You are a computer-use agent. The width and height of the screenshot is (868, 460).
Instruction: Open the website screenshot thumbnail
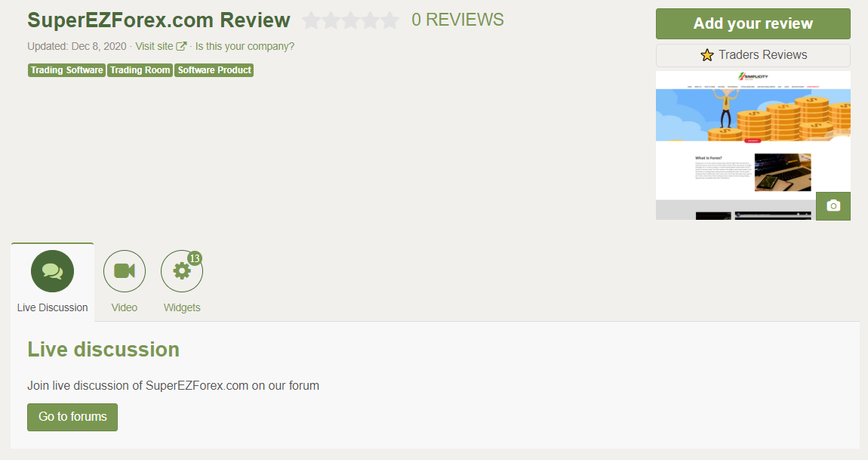pyautogui.click(x=753, y=145)
